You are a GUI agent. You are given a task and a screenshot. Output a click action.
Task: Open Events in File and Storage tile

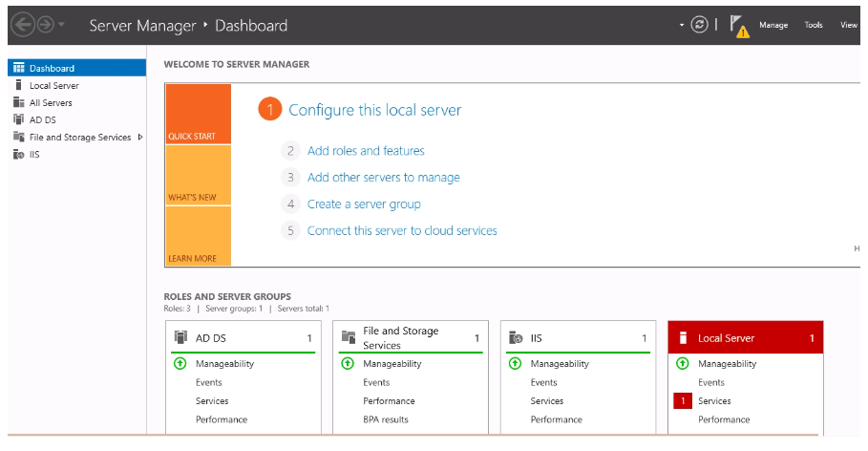(376, 382)
